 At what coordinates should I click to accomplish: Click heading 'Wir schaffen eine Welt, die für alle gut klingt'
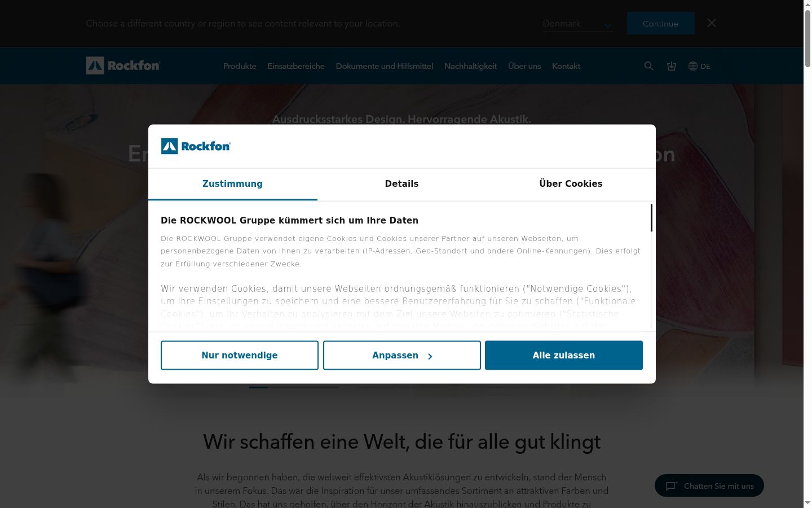click(401, 441)
